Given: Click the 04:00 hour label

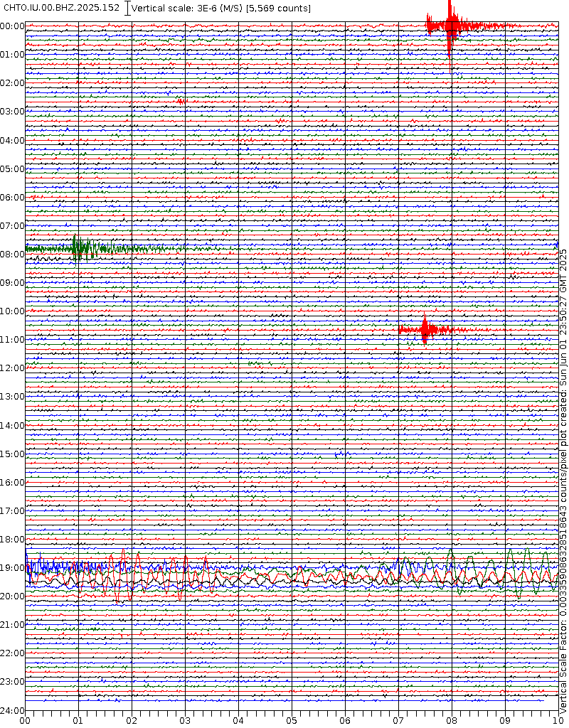Looking at the screenshot, I should (12, 140).
